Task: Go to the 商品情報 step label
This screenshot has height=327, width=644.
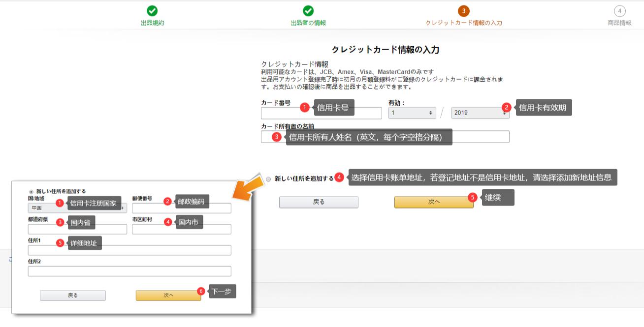Action: click(619, 23)
